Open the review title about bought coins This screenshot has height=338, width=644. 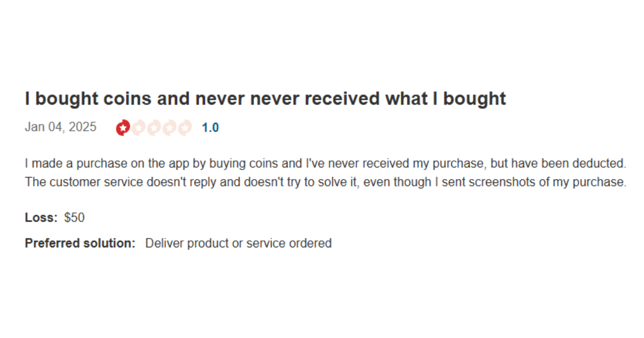265,99
